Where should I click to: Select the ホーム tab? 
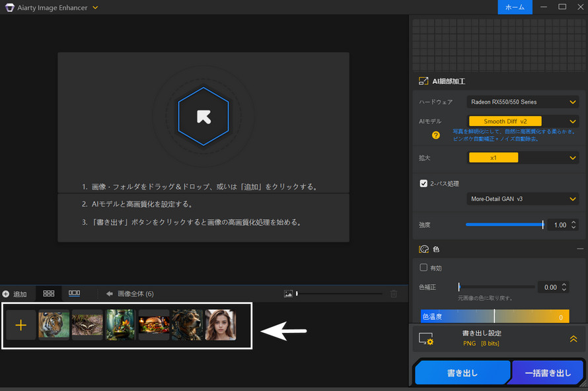click(x=515, y=7)
